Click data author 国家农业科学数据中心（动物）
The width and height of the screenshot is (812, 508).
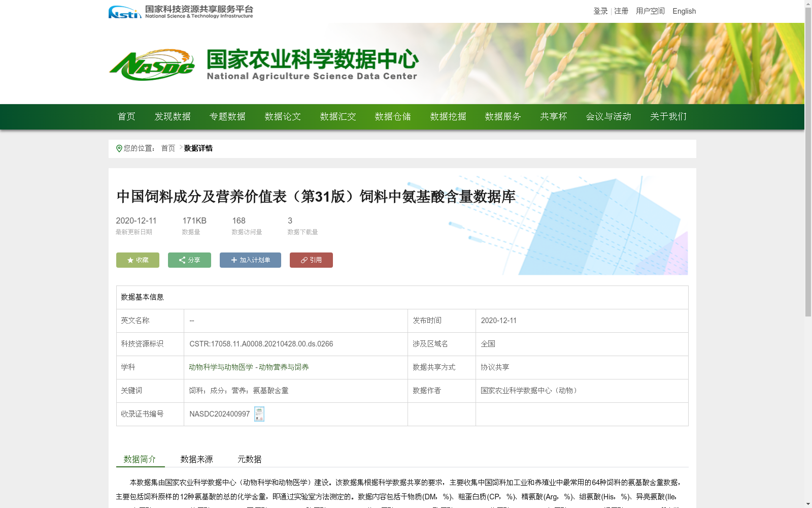(x=529, y=391)
